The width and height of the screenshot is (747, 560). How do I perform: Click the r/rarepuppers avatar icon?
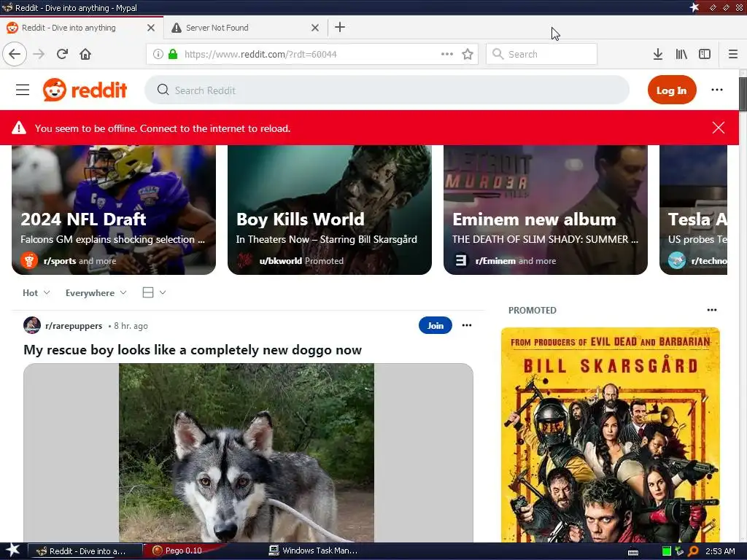(32, 325)
